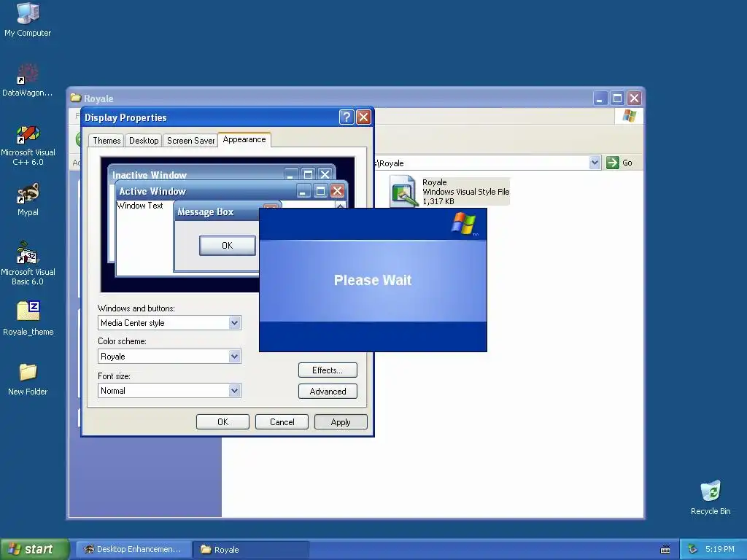
Task: Click the Go arrow icon in Royale window
Action: pyautogui.click(x=612, y=163)
